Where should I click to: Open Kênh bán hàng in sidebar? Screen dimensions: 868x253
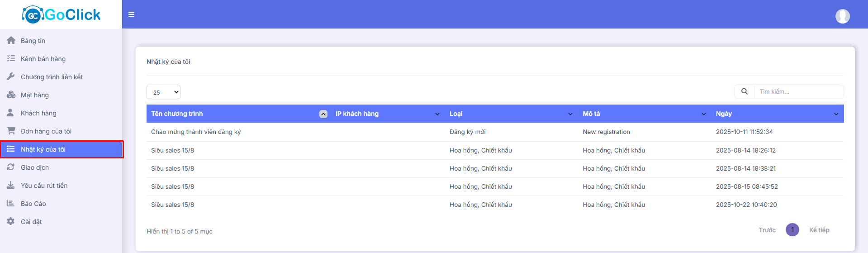pos(43,59)
